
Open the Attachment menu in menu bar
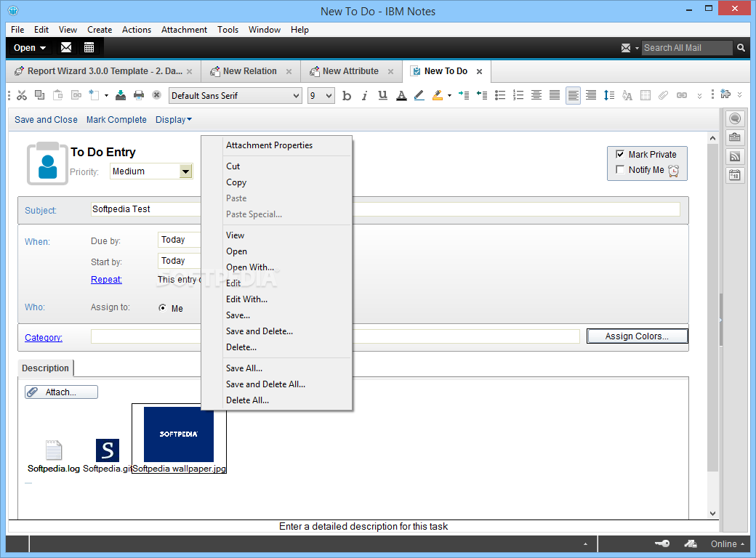184,29
